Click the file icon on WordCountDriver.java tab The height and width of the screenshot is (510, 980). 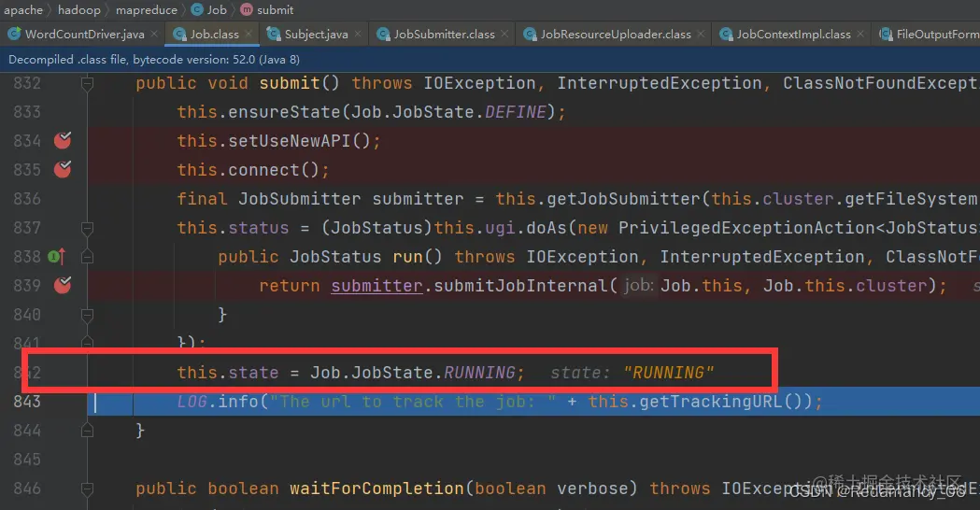pyautogui.click(x=14, y=35)
